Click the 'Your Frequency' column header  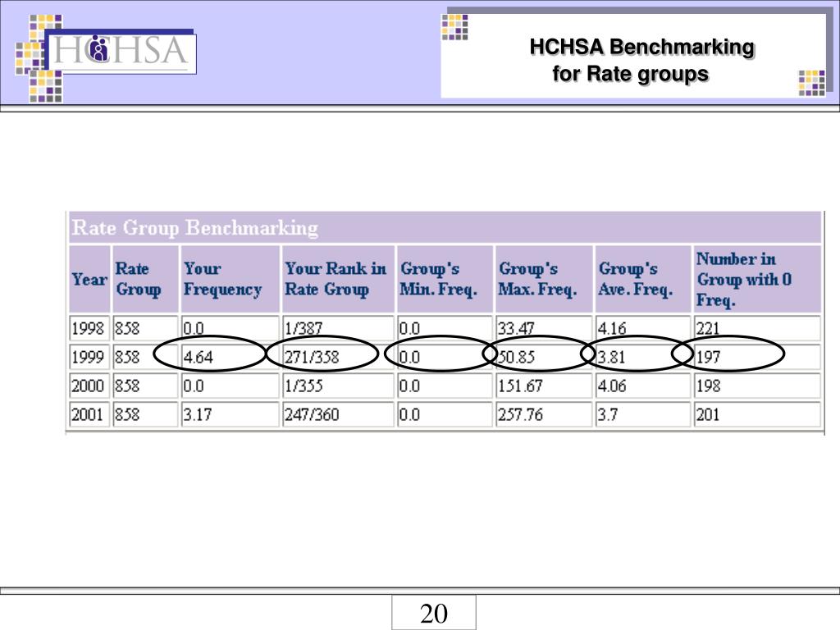tap(230, 279)
